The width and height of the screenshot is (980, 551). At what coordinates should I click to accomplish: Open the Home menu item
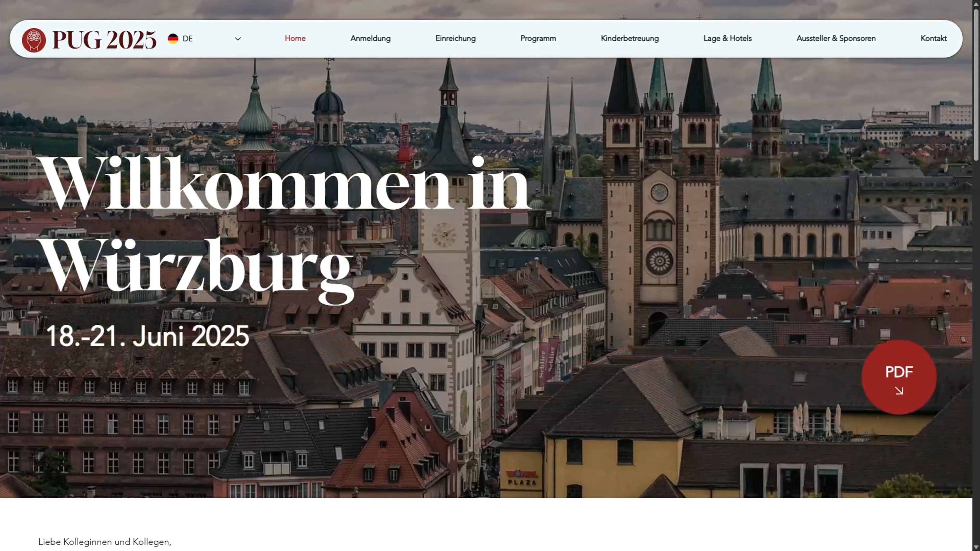295,39
